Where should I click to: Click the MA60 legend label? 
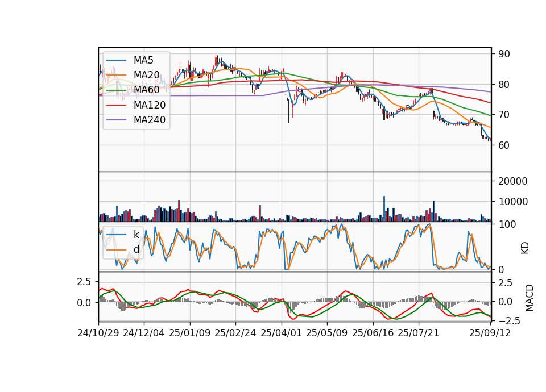[x=147, y=90]
